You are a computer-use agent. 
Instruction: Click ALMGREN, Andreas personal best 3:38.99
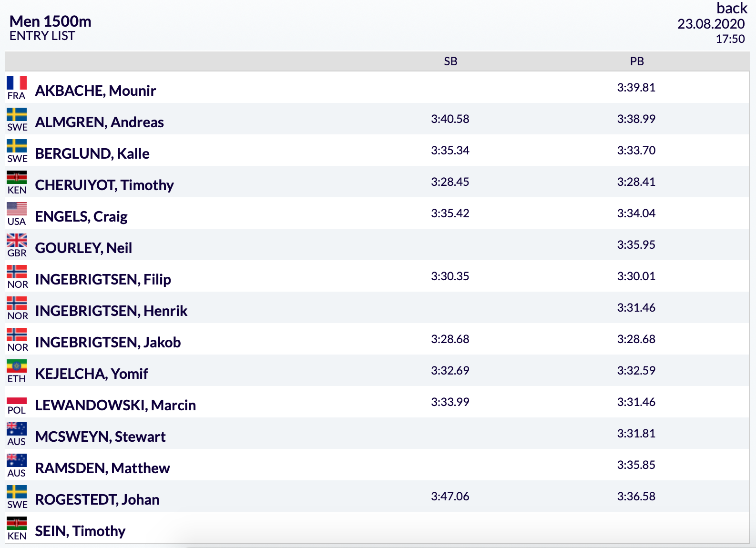pos(636,119)
